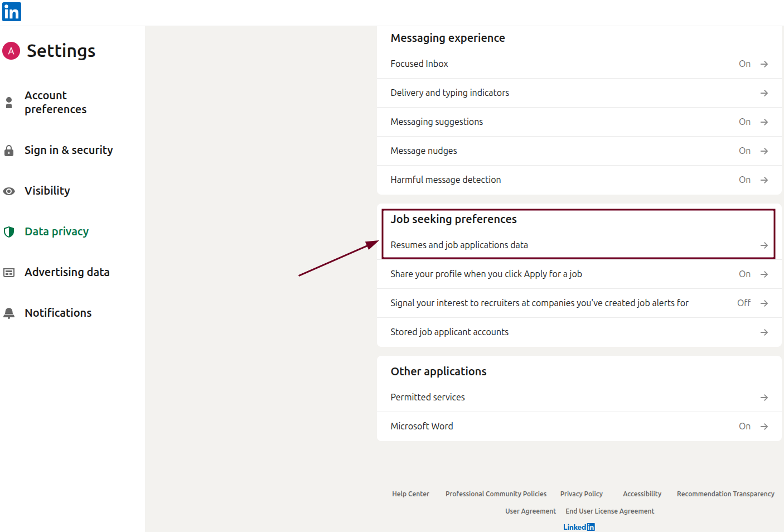Viewport: 784px width, 532px height.
Task: Open the Help Center link
Action: point(410,494)
